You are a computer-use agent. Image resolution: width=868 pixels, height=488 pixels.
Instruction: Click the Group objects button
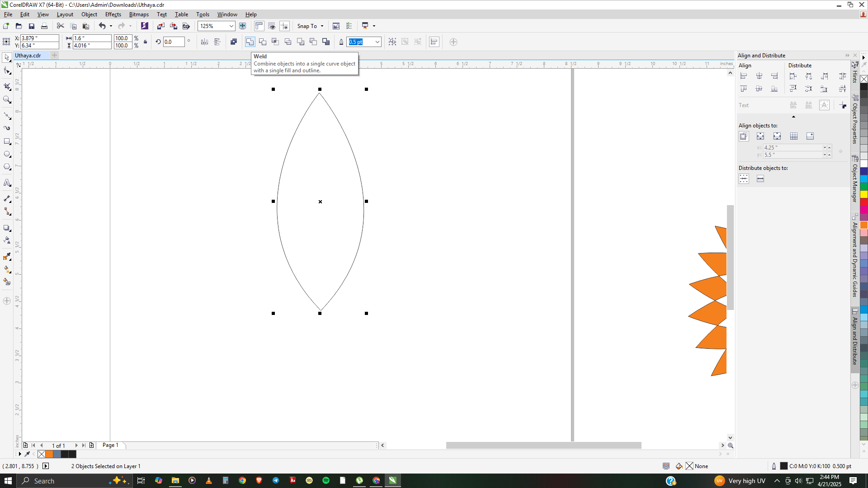coord(392,42)
